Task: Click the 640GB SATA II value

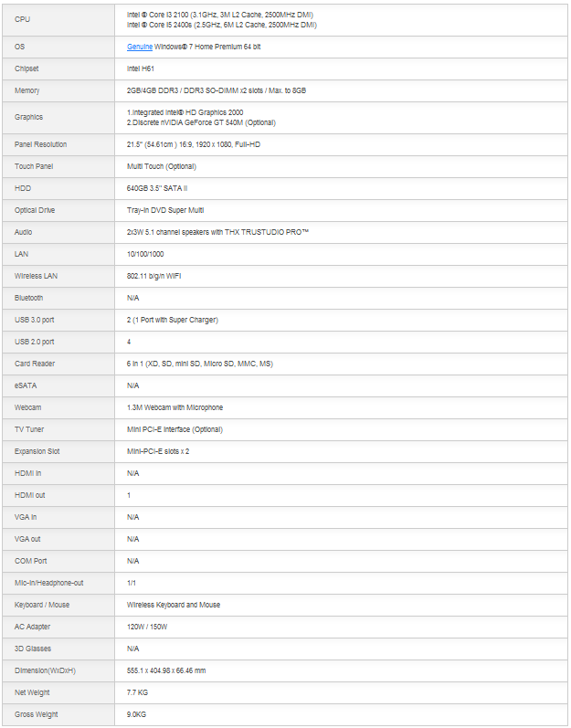Action: pos(158,188)
